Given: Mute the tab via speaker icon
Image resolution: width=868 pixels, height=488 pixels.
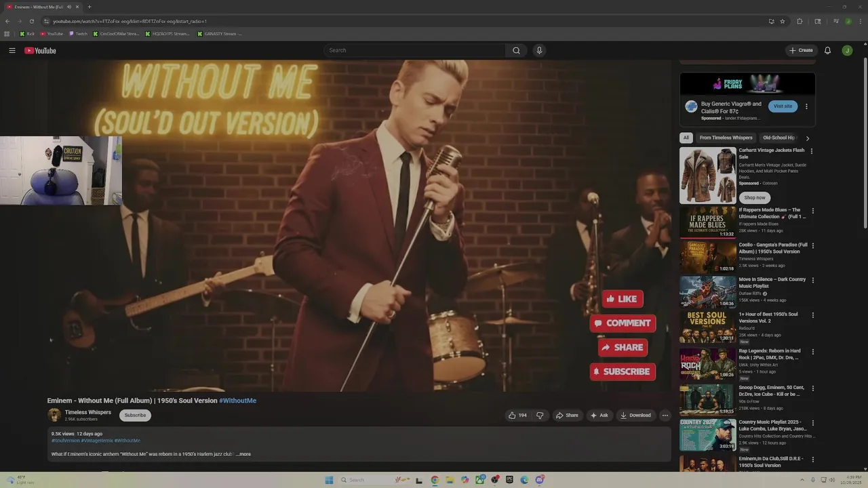Looking at the screenshot, I should (x=68, y=7).
